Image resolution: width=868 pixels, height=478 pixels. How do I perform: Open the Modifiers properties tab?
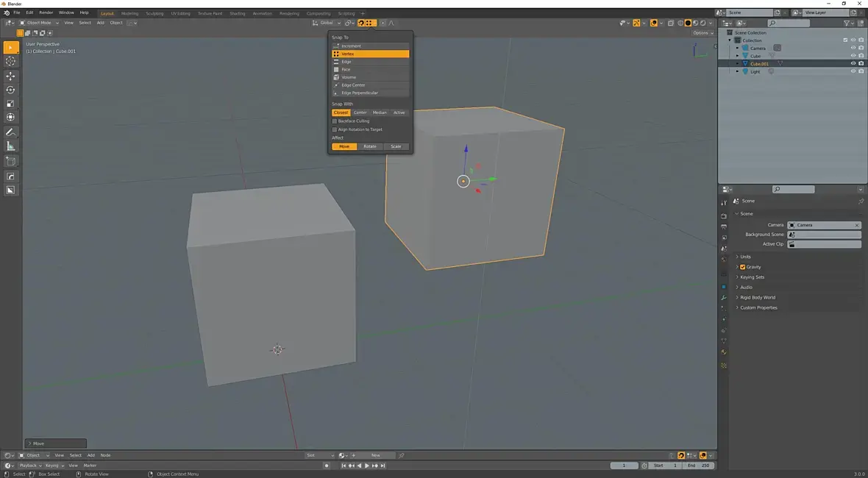[724, 298]
